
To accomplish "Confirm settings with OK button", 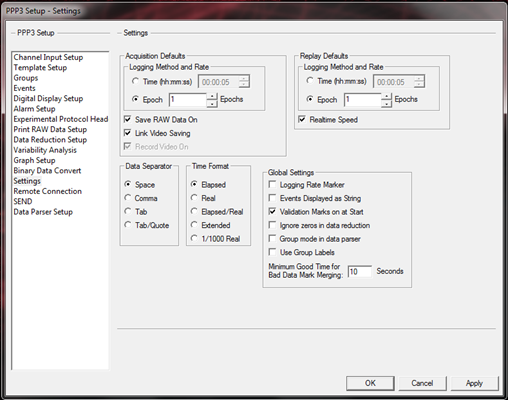I will 370,383.
